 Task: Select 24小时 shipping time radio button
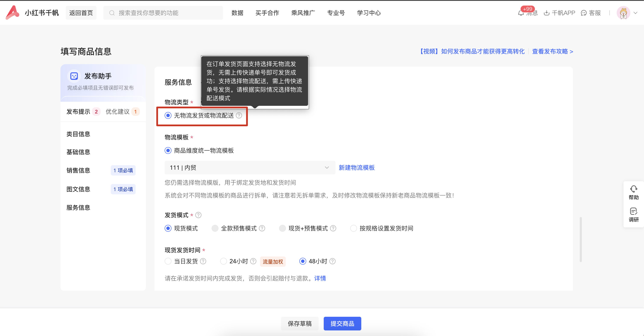pyautogui.click(x=224, y=261)
